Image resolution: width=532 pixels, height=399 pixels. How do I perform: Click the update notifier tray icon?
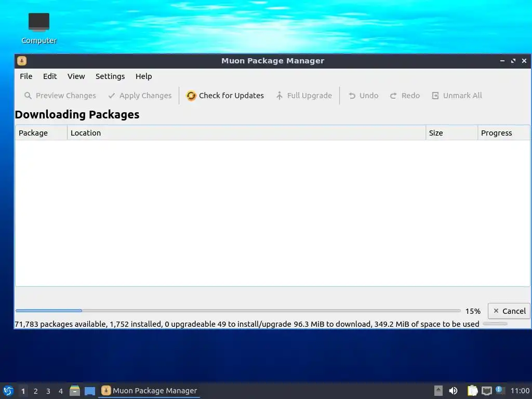[500, 390]
